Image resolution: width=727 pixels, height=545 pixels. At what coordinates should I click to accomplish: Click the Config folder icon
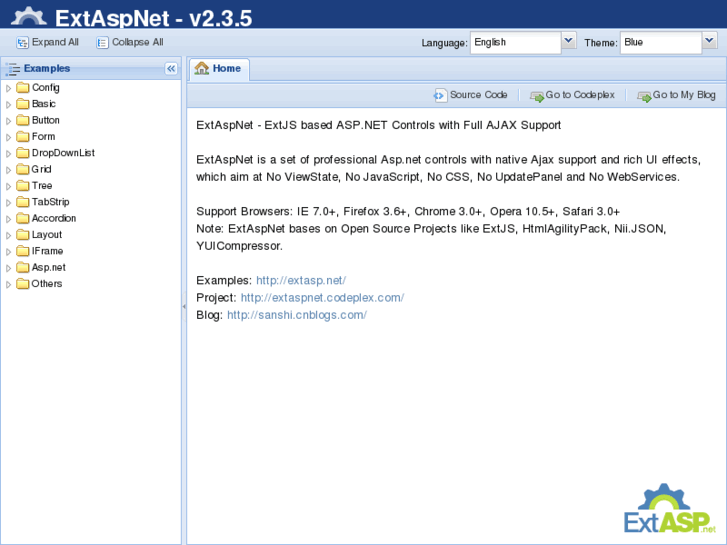coord(23,88)
